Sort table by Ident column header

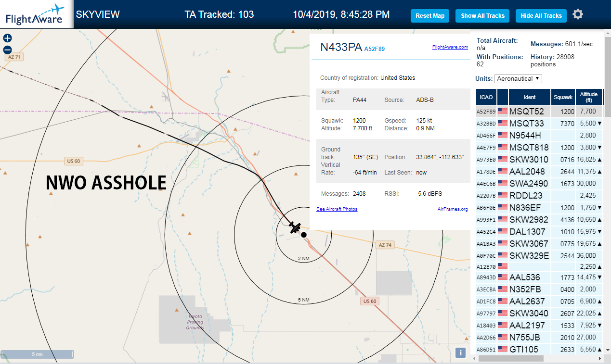(529, 97)
